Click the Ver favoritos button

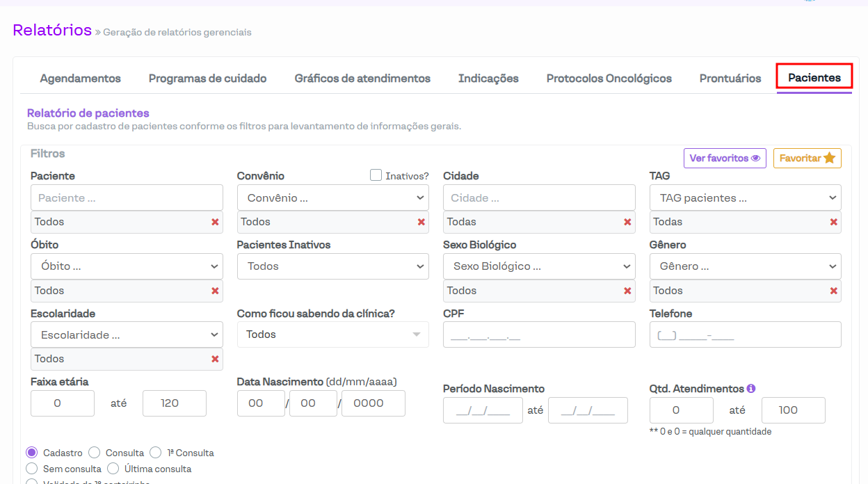click(724, 158)
